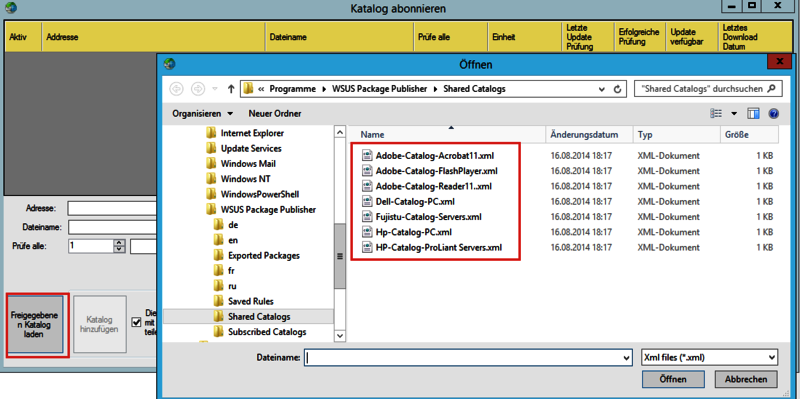Click the folder tree scroll-down arrow
Screen dimensions: 800x399
(339, 335)
